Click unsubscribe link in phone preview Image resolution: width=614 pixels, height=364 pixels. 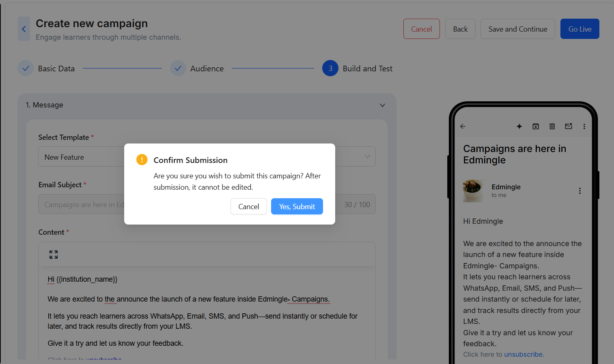tap(524, 354)
